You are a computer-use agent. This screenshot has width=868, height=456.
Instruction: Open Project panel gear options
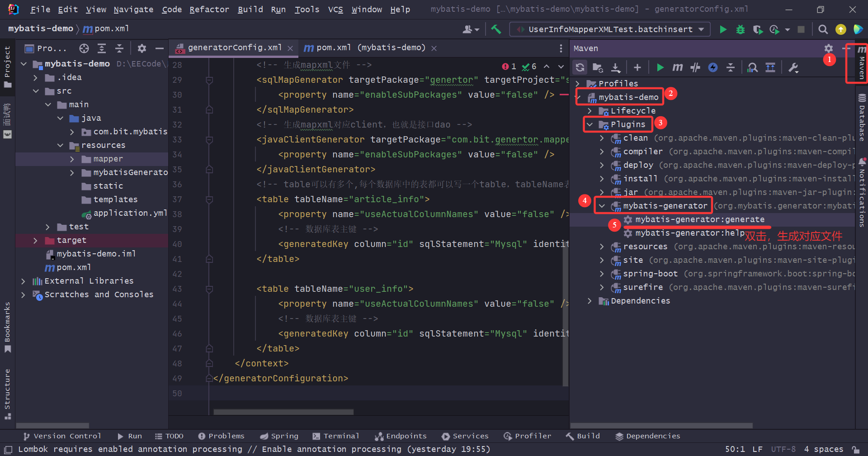pyautogui.click(x=142, y=48)
